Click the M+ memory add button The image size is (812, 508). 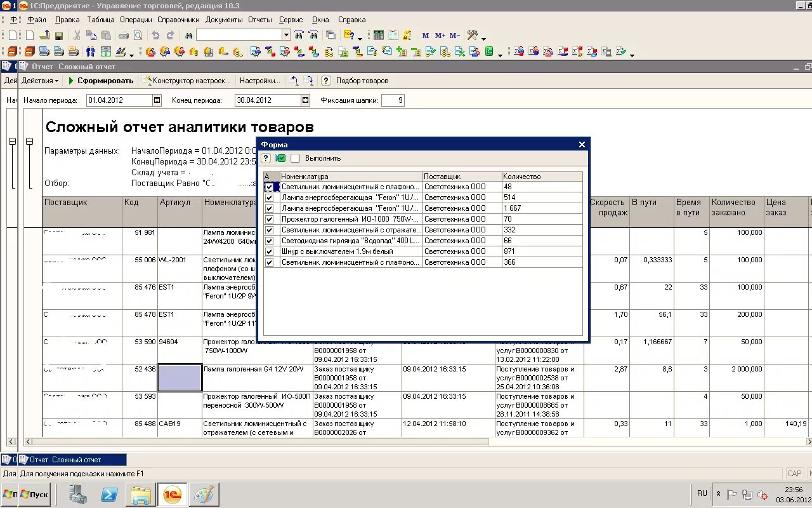coord(440,36)
